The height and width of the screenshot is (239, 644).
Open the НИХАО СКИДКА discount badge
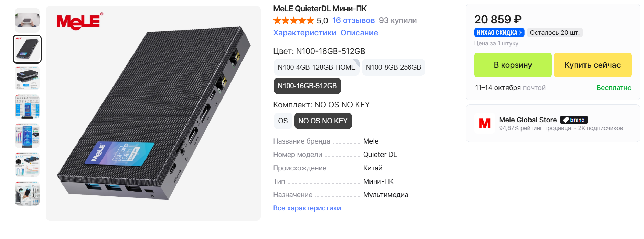(x=499, y=33)
